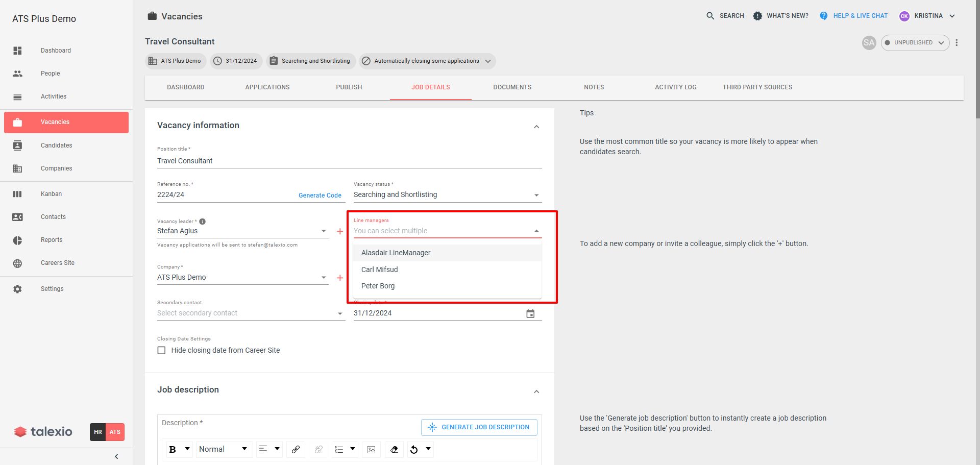Image resolution: width=980 pixels, height=465 pixels.
Task: Switch to the ATS product toggle
Action: pos(115,432)
